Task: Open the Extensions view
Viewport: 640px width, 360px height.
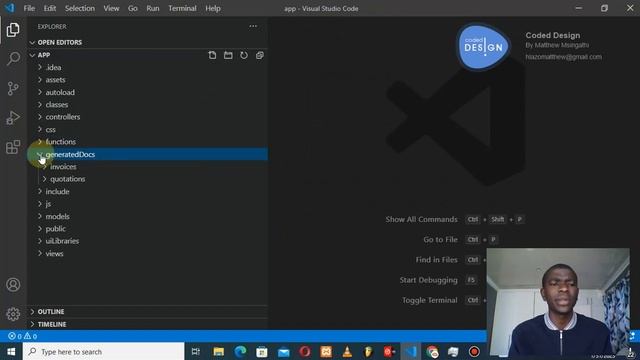Action: [13, 147]
